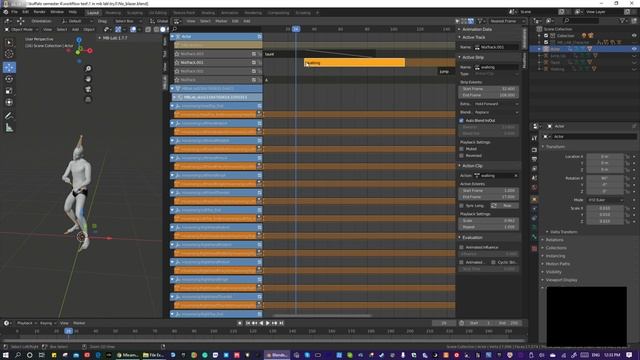Open File Explorer from the taskbar
The width and height of the screenshot is (640, 360).
pyautogui.click(x=153, y=355)
